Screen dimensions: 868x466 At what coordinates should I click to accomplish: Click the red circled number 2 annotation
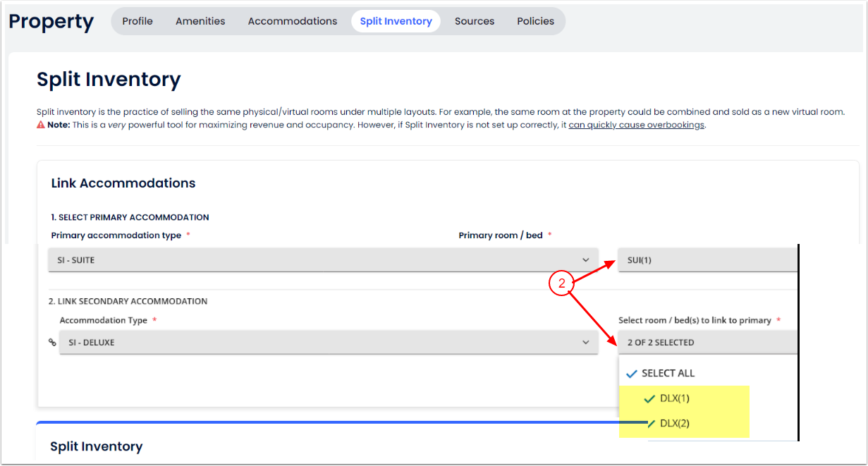[561, 283]
